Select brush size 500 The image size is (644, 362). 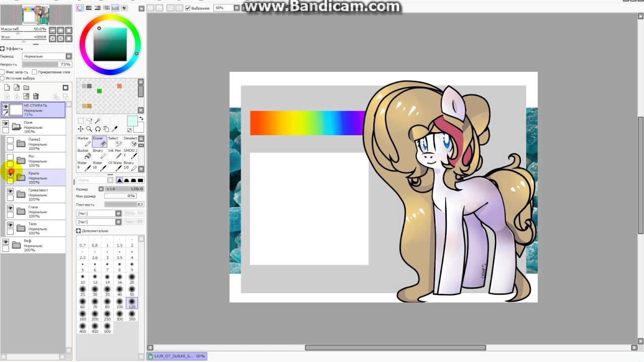[x=107, y=328]
